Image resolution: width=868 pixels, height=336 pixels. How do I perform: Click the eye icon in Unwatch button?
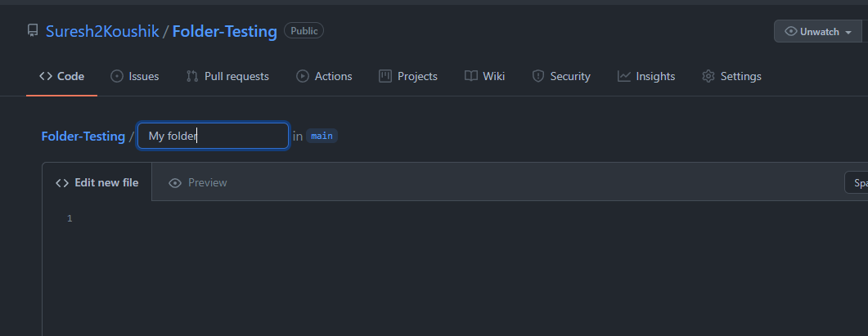click(x=791, y=32)
